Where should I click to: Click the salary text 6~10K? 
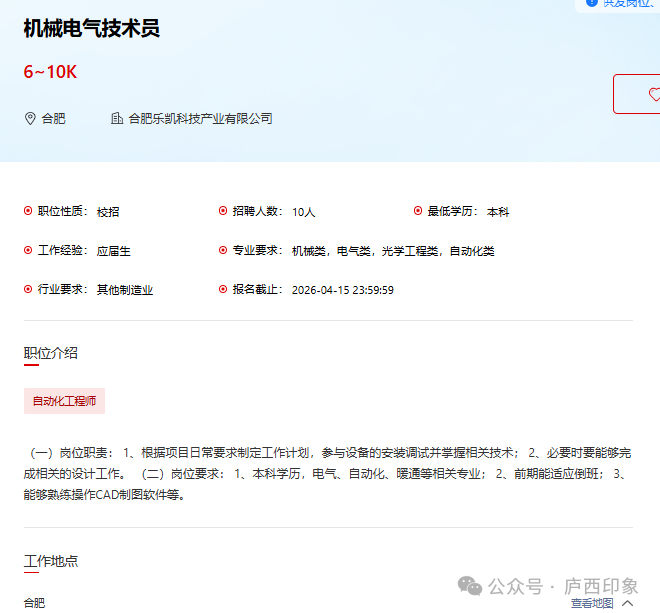[x=50, y=72]
